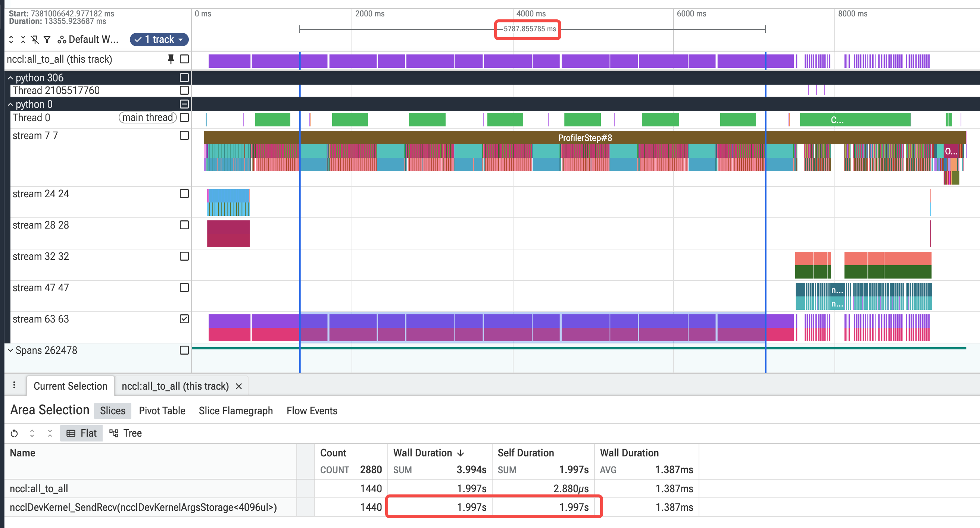Open the Pivot Table tab
The height and width of the screenshot is (528, 980).
(x=162, y=411)
